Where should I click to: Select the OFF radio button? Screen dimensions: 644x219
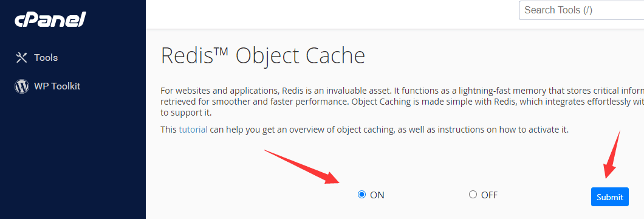473,194
